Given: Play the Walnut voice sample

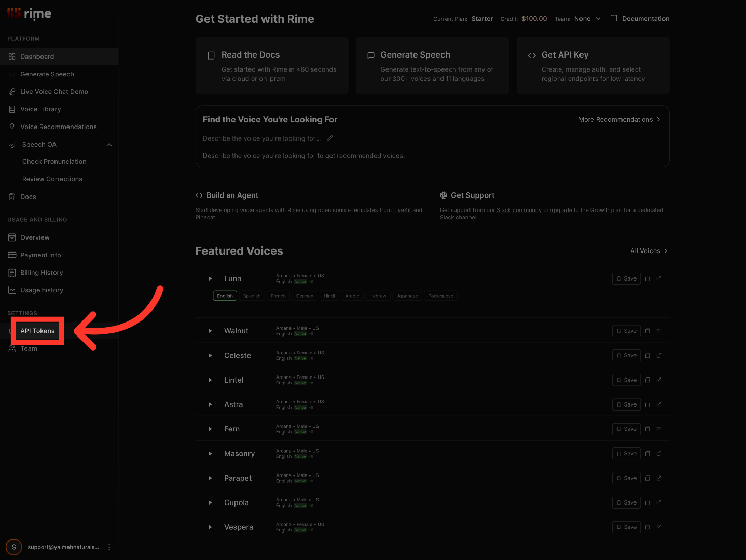Looking at the screenshot, I should (210, 331).
